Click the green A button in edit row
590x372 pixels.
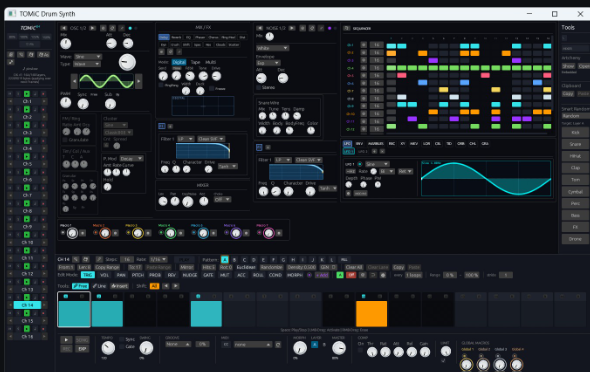340,275
